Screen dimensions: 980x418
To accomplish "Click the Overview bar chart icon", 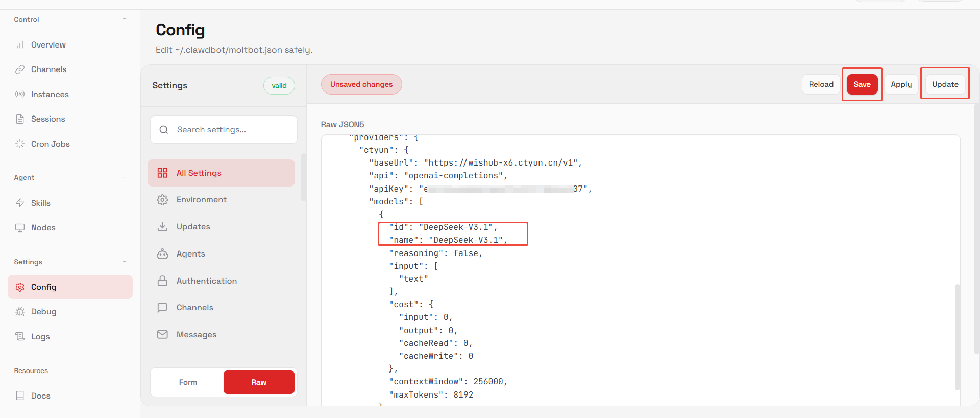I will pyautogui.click(x=20, y=45).
